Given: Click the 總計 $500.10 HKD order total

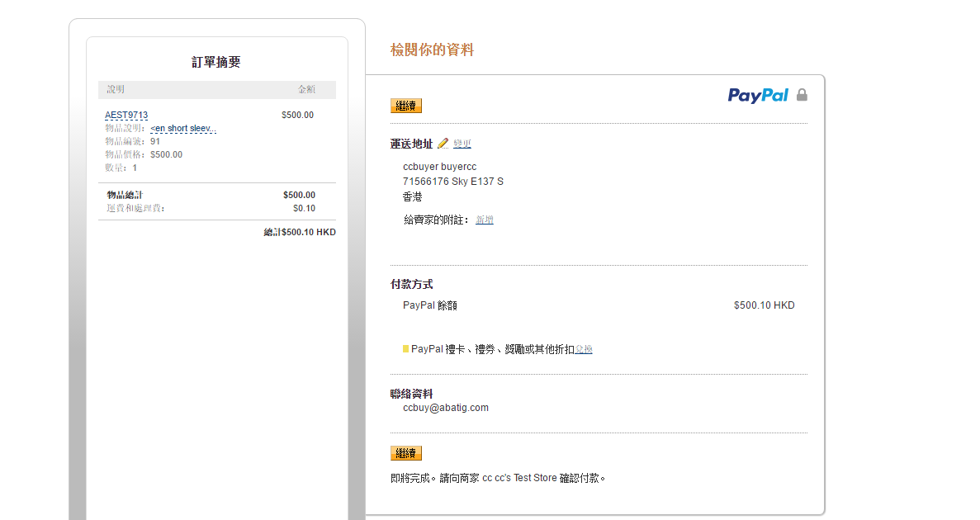Looking at the screenshot, I should pyautogui.click(x=300, y=232).
